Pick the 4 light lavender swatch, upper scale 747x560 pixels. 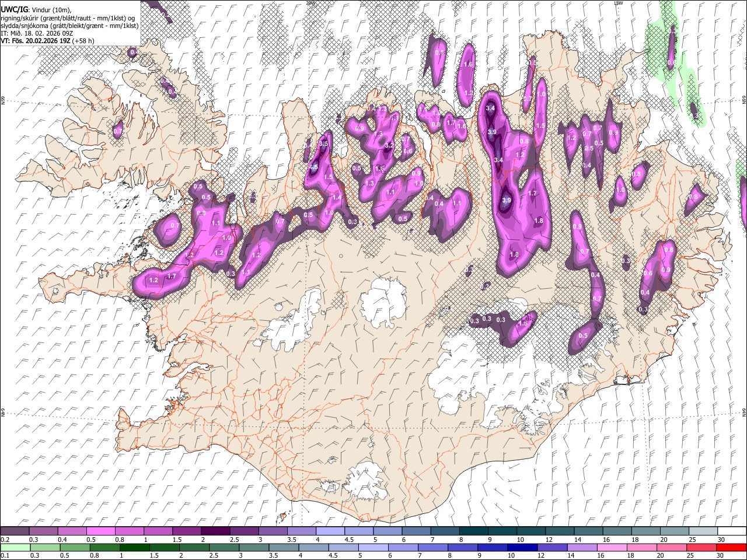tap(329, 531)
